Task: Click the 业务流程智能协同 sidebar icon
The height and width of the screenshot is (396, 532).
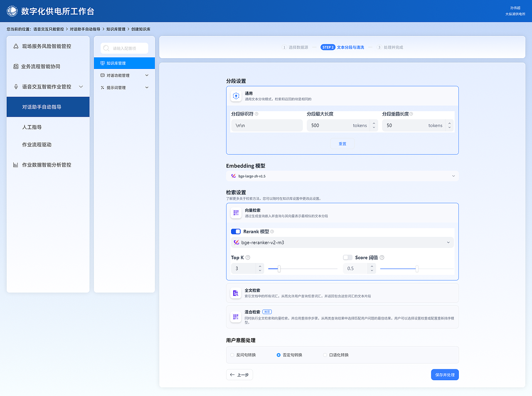Action: point(16,66)
